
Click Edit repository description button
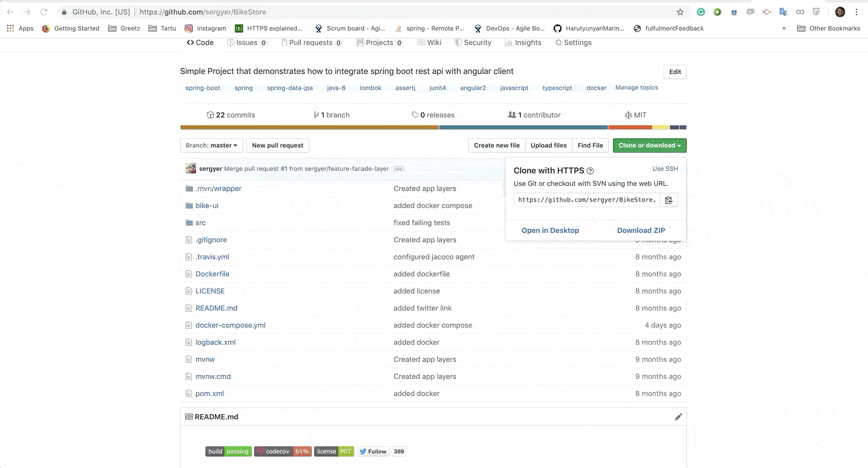675,72
